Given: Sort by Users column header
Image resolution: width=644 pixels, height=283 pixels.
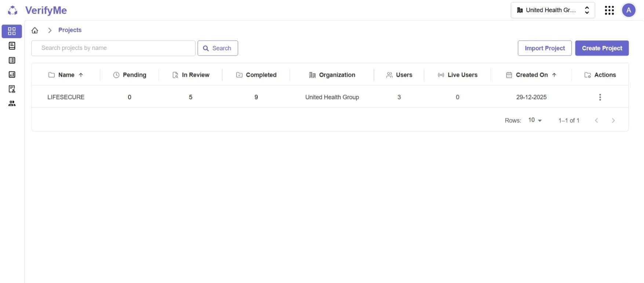Looking at the screenshot, I should 399,75.
